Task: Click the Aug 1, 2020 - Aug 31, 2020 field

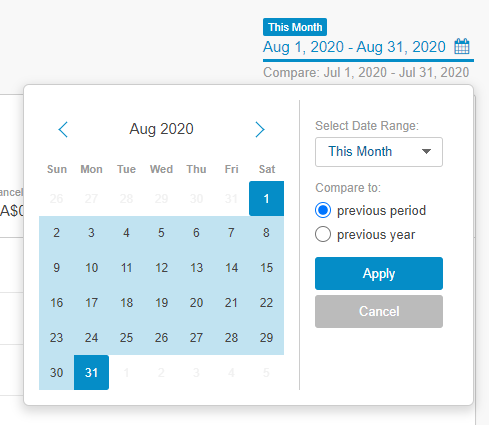Action: point(354,47)
